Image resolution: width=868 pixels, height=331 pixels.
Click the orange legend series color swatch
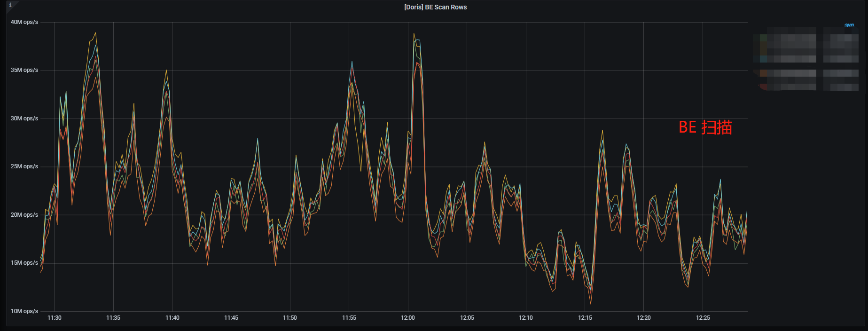click(x=763, y=73)
